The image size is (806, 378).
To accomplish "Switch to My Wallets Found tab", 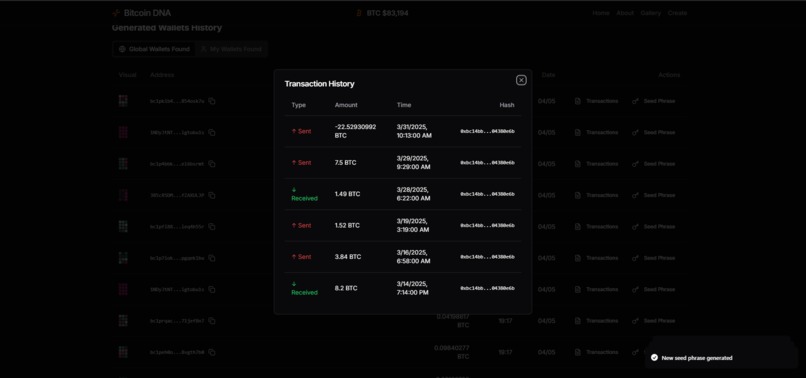I will click(x=231, y=49).
